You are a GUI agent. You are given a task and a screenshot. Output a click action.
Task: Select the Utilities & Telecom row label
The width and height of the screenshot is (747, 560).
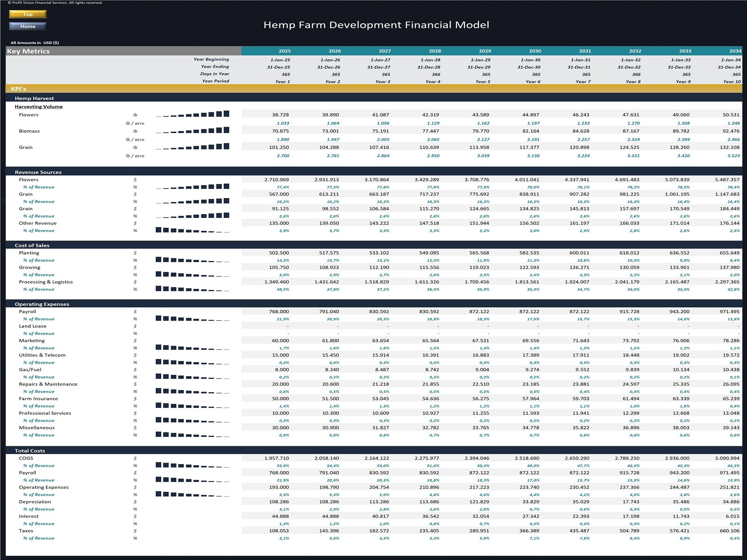[x=42, y=355]
